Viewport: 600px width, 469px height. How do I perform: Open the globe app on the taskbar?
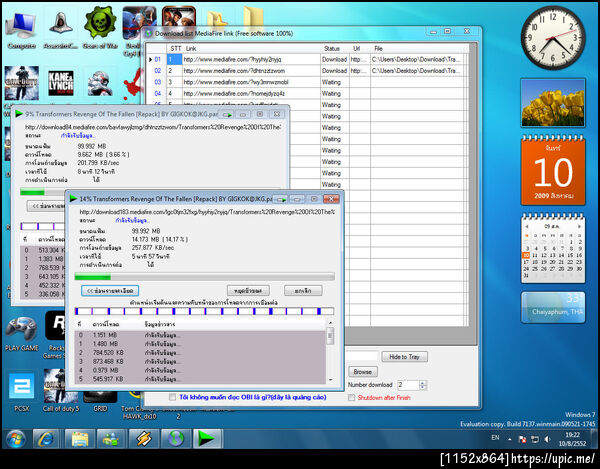(x=175, y=439)
